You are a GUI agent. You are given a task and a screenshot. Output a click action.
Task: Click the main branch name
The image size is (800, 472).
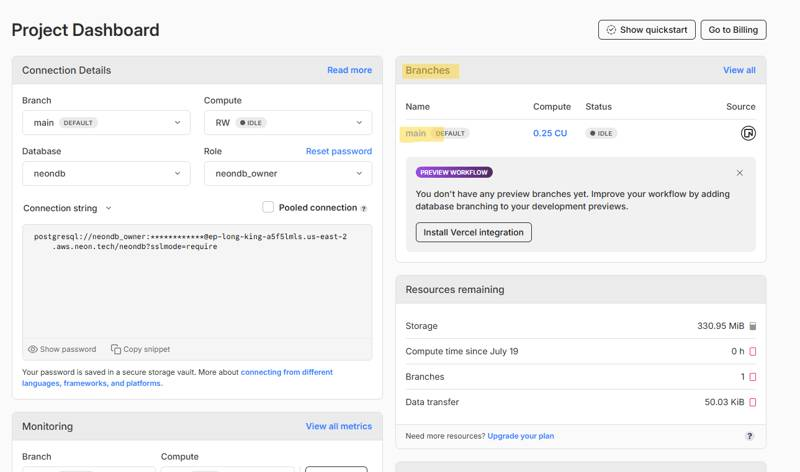coord(416,133)
